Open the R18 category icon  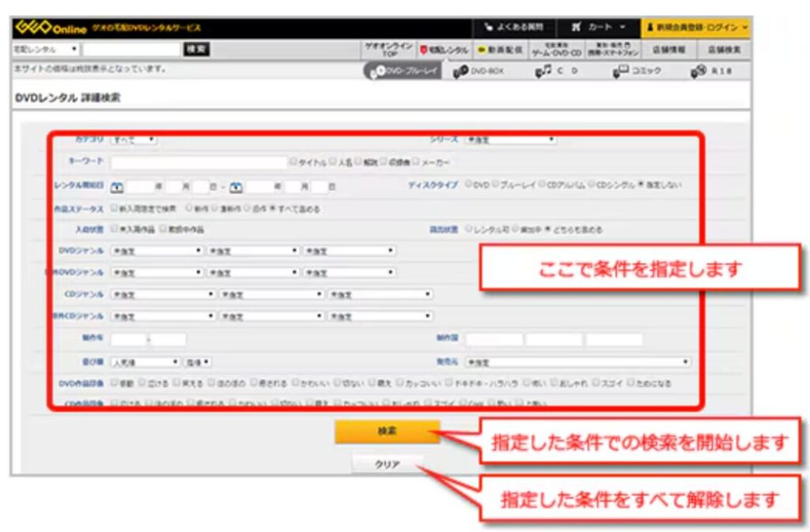(697, 71)
